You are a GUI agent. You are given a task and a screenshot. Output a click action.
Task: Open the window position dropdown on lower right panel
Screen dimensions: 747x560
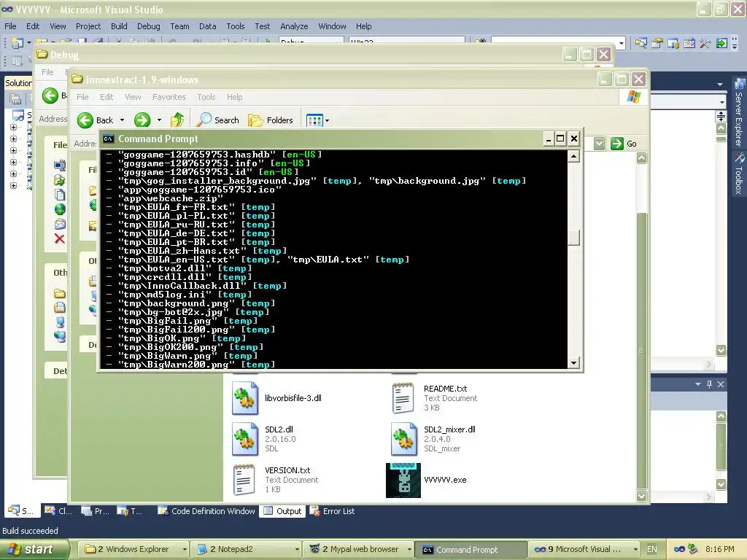(698, 384)
